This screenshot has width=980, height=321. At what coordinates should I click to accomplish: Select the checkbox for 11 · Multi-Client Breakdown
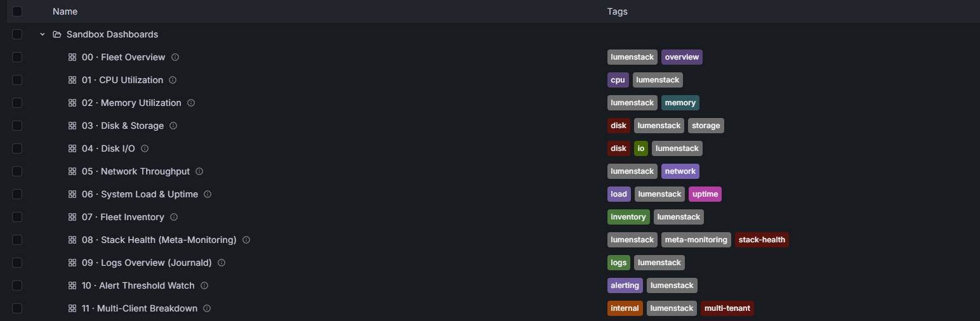(17, 308)
